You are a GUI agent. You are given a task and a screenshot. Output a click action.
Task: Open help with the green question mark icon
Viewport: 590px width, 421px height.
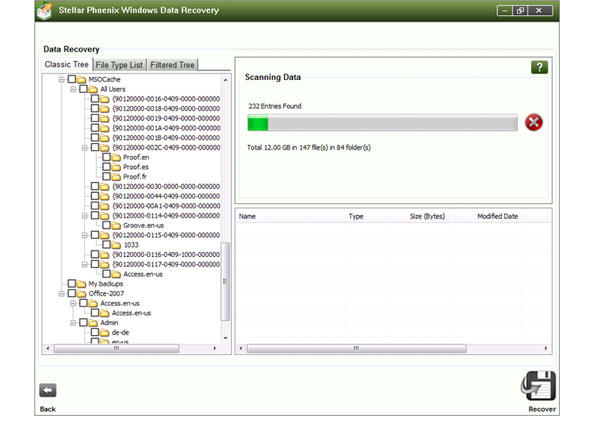pos(539,67)
